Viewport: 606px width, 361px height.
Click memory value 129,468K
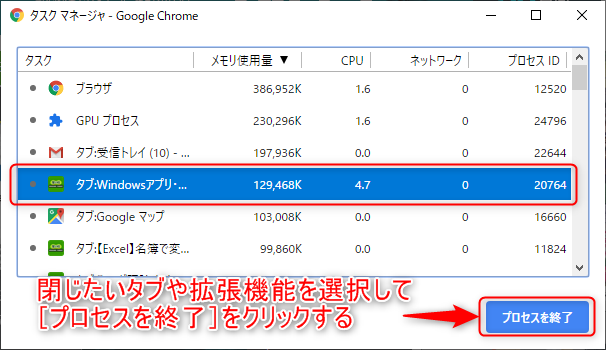[277, 185]
